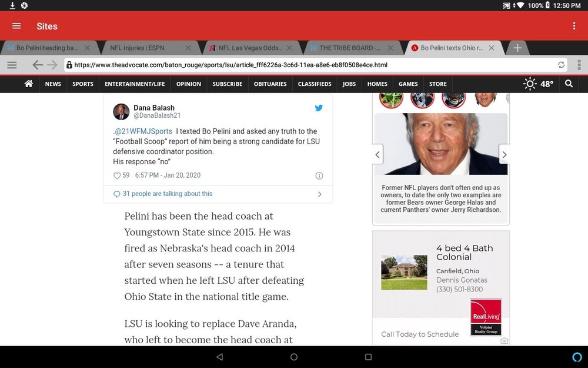Open site search magnifier icon
Viewport: 588px width, 368px height.
coord(569,84)
